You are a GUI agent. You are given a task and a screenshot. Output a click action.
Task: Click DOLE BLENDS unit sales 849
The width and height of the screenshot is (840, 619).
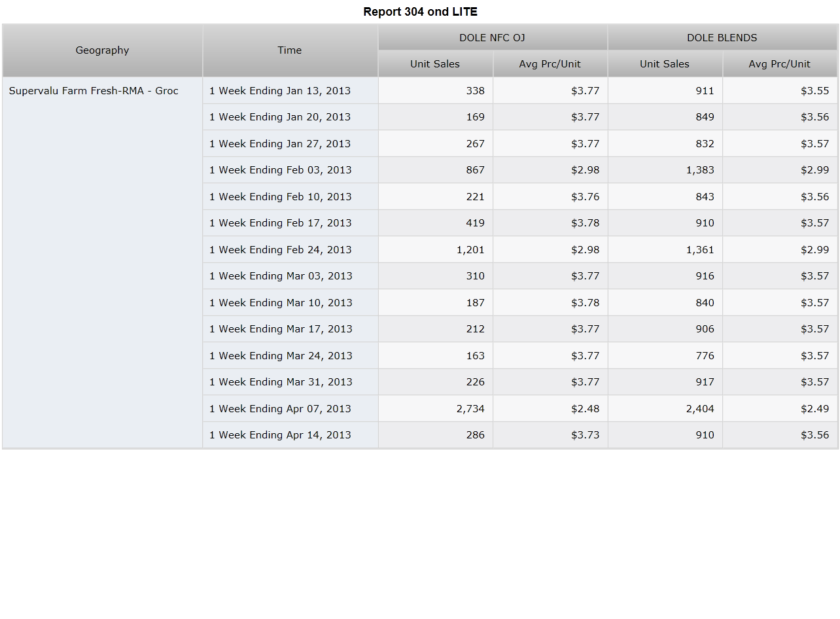click(665, 117)
